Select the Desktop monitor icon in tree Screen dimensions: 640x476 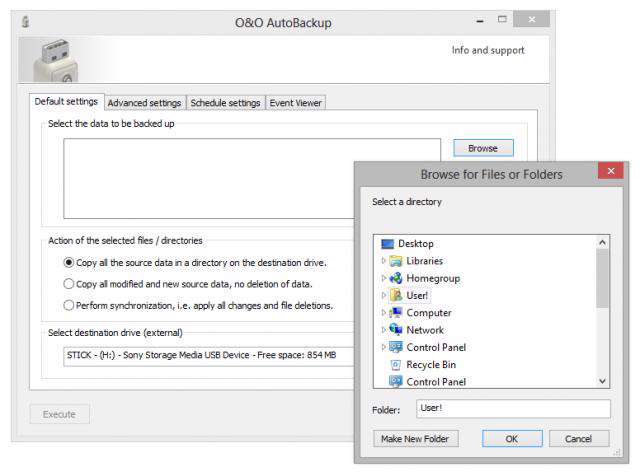tap(387, 244)
